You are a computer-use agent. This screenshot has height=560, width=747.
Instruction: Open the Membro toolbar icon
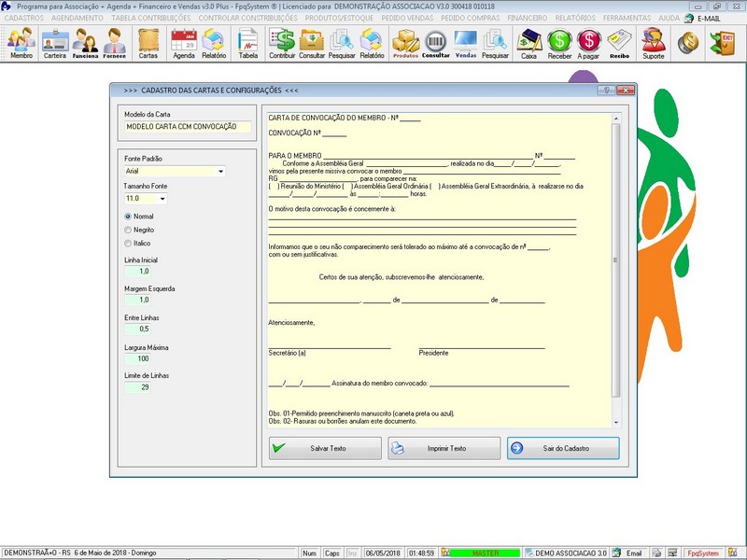tap(21, 43)
